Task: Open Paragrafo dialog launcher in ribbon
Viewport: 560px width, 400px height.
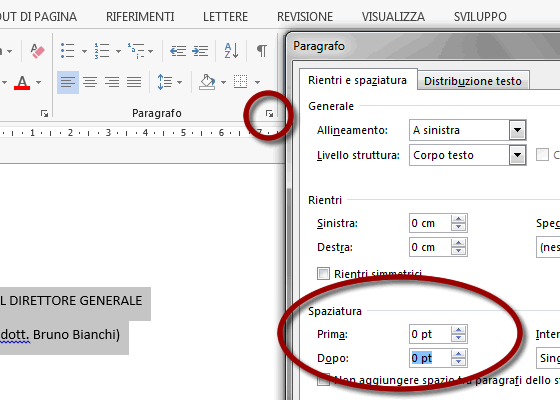Action: pos(269,114)
